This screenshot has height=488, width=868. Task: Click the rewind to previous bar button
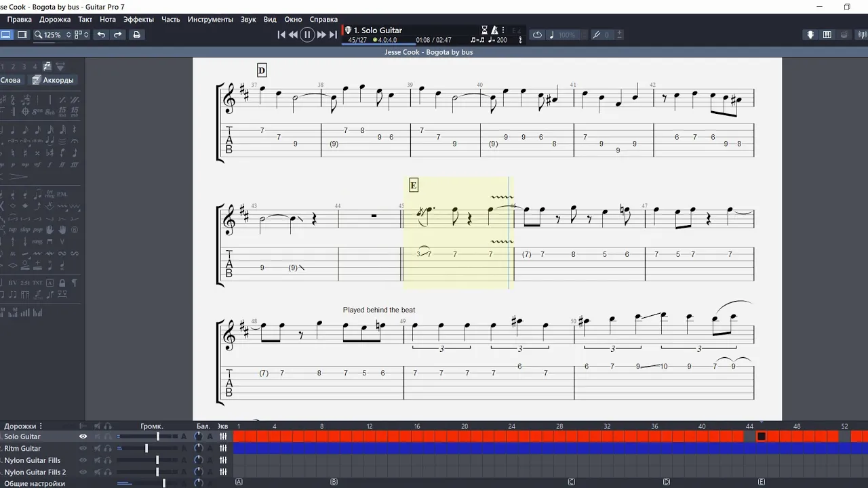tap(293, 35)
